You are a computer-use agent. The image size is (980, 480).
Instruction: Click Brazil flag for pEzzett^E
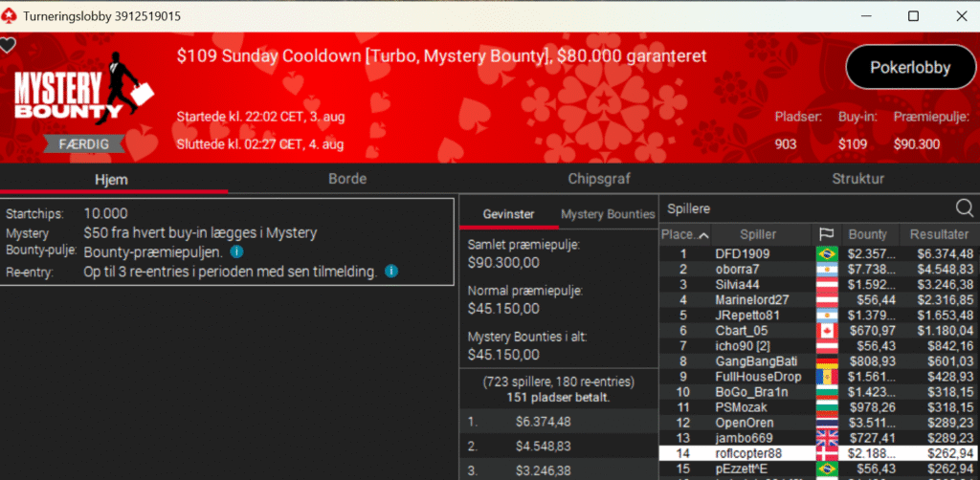[826, 469]
